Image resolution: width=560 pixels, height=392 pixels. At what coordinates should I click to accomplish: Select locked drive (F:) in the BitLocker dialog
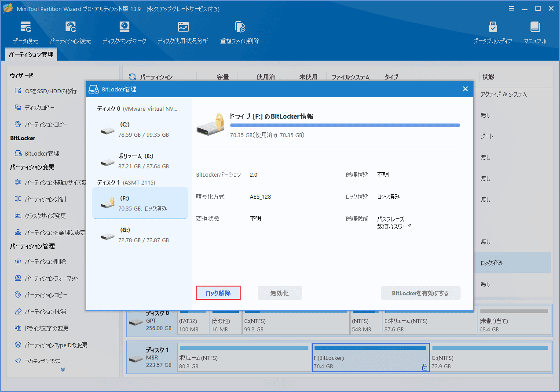pos(139,203)
